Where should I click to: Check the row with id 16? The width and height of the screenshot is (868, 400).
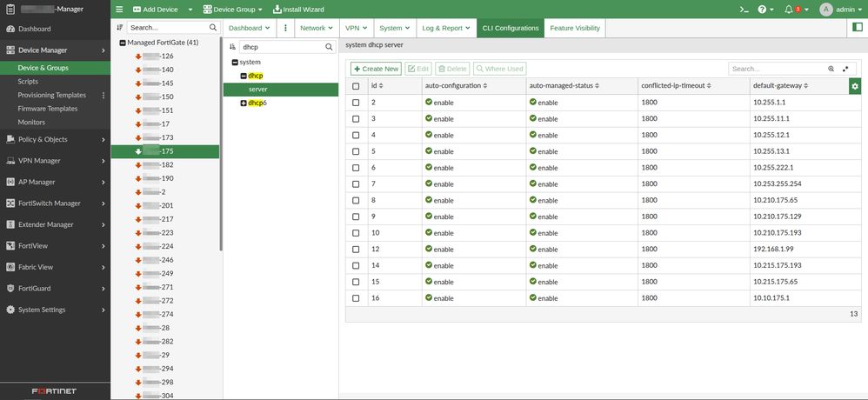click(x=356, y=298)
